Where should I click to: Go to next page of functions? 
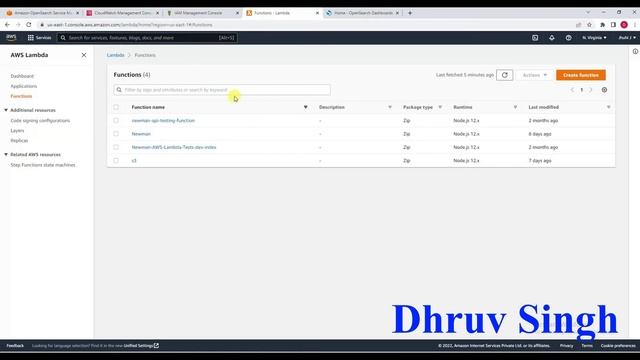[591, 90]
